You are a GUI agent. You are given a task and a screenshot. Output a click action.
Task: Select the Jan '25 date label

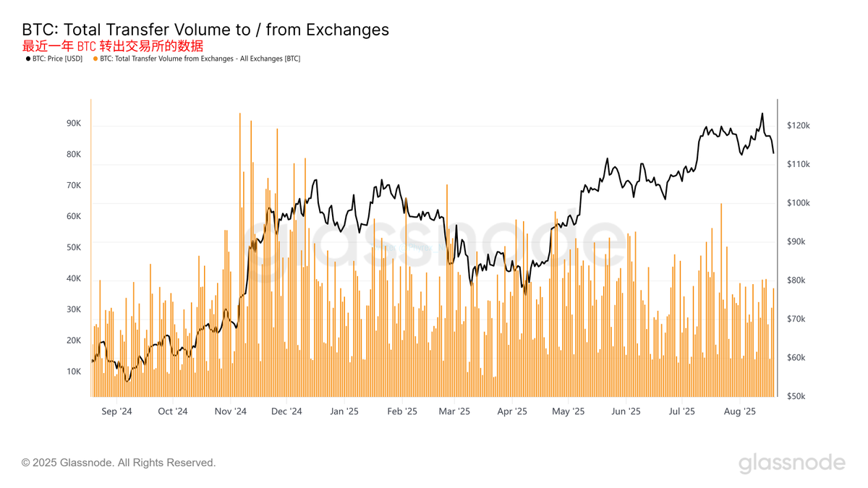(344, 411)
